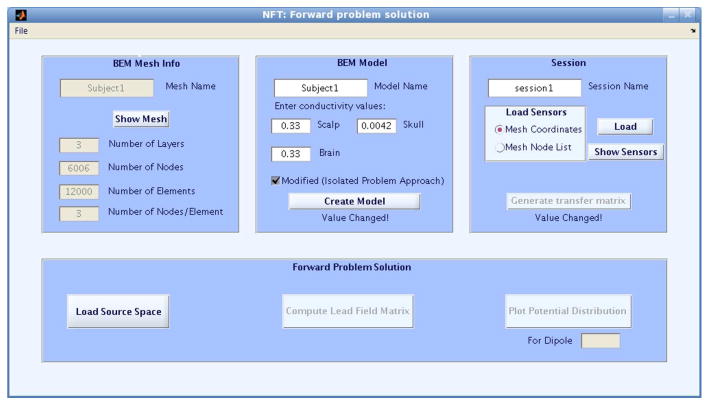Click the Generate transfer matrix button
Viewport: 710px width, 406px height.
pyautogui.click(x=568, y=201)
